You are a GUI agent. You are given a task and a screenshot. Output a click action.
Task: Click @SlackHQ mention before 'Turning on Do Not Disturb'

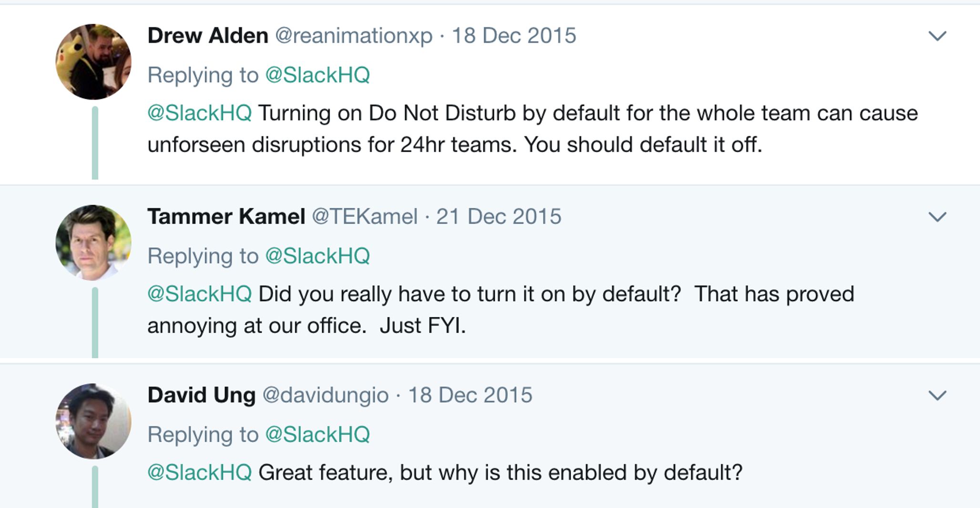point(200,113)
